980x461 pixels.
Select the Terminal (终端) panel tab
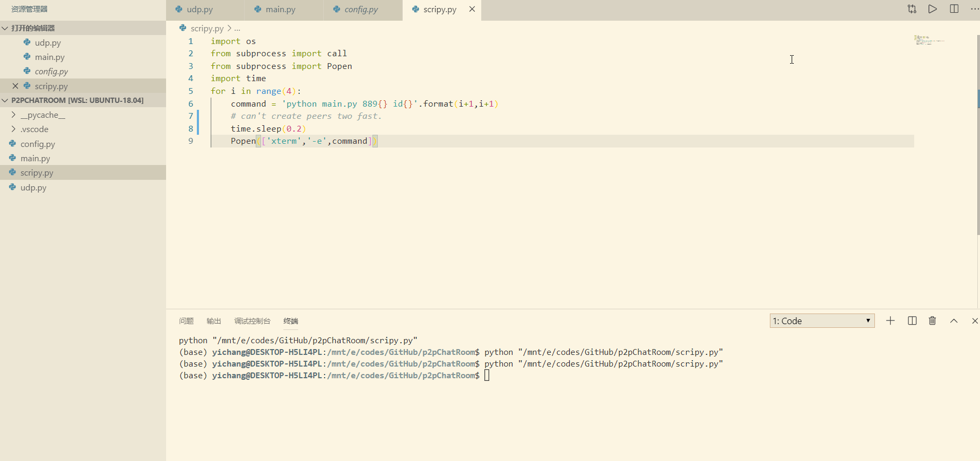pos(291,321)
